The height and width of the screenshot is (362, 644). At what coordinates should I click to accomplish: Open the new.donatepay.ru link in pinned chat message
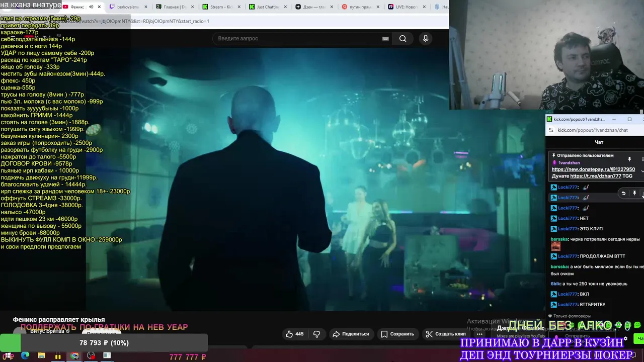pos(593,169)
